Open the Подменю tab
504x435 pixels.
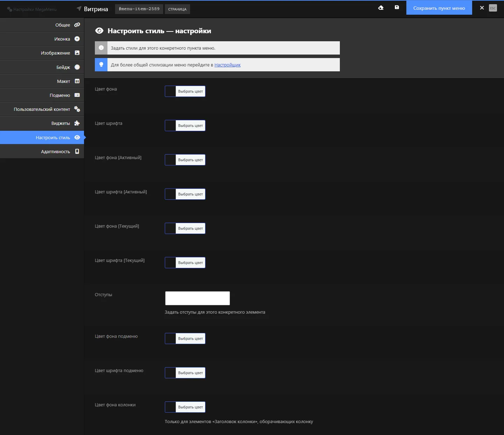[42, 95]
